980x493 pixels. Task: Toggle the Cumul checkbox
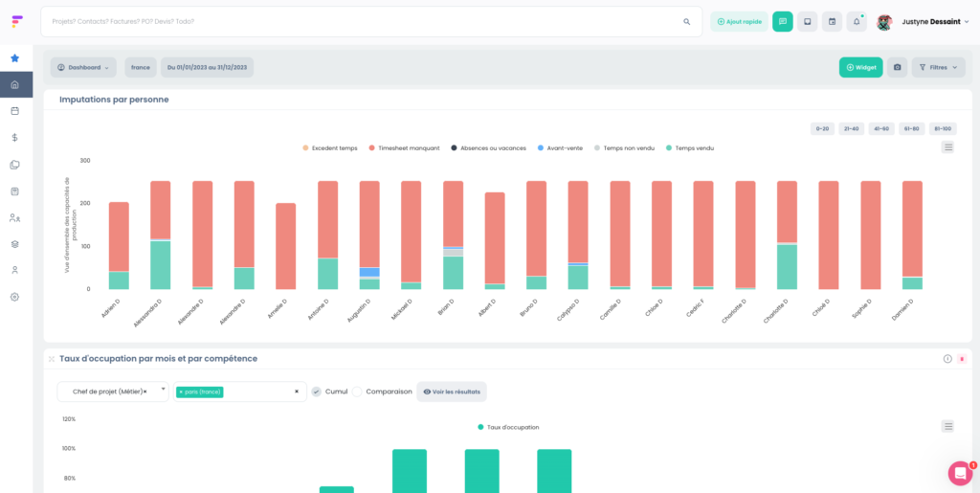317,392
